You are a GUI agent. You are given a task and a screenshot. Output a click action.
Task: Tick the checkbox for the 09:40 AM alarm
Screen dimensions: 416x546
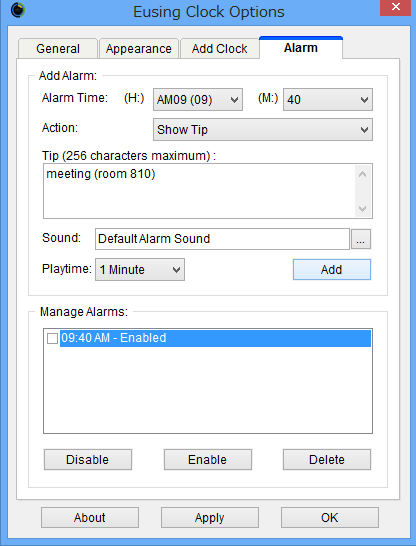tap(52, 338)
